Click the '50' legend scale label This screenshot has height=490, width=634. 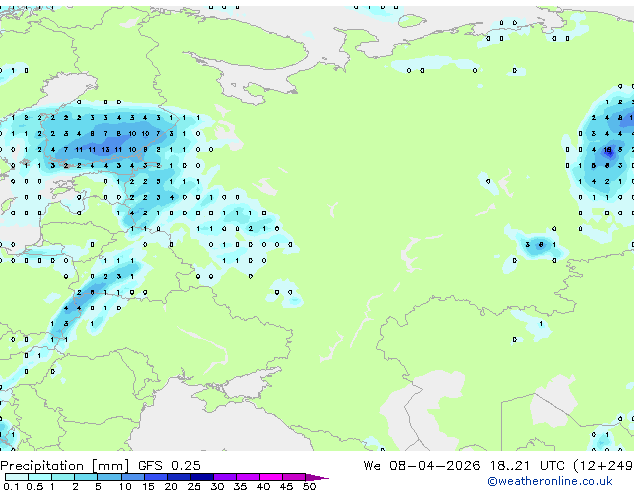[x=309, y=486]
